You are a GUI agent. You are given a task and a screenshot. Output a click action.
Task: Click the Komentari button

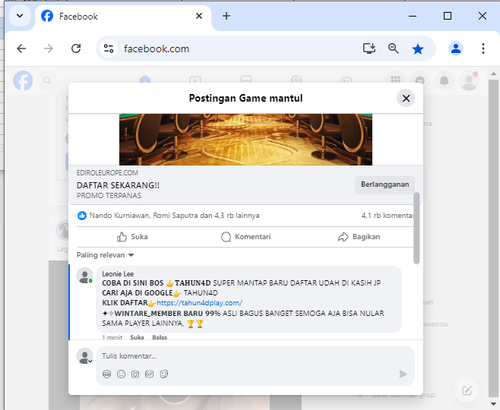246,237
